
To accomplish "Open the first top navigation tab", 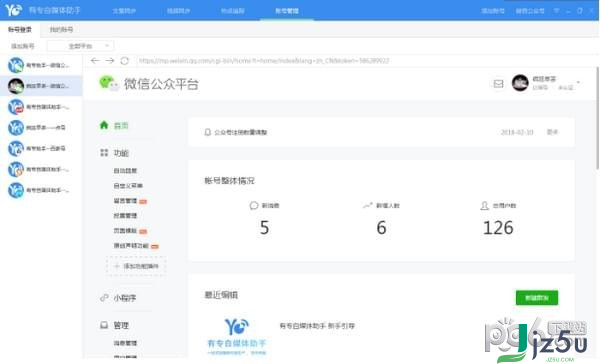I will (x=124, y=11).
